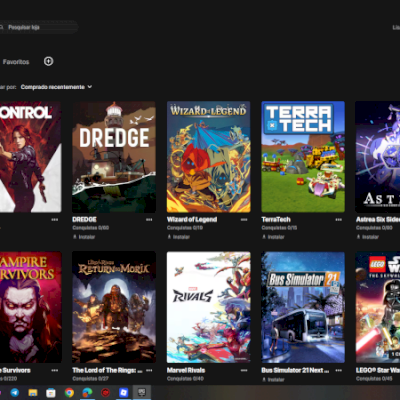Viewport: 400px width, 400px height.
Task: Open options menu for Marvel Rivals
Action: [x=244, y=370]
